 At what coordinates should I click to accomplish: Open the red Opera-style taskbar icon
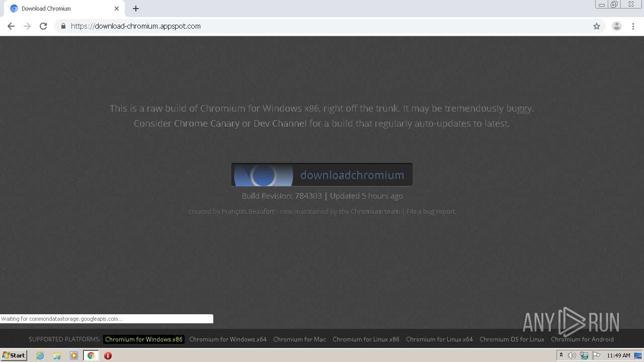(x=108, y=355)
